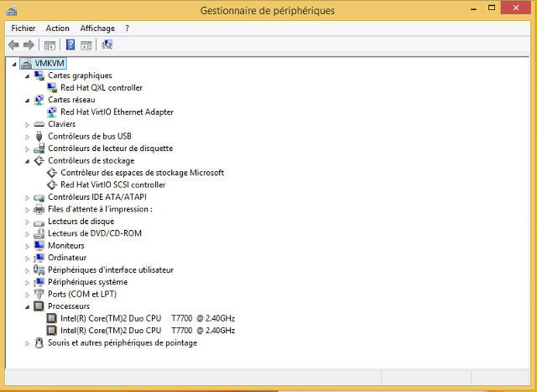Collapse the Cartes graphiques category
The height and width of the screenshot is (392, 537).
tap(28, 76)
